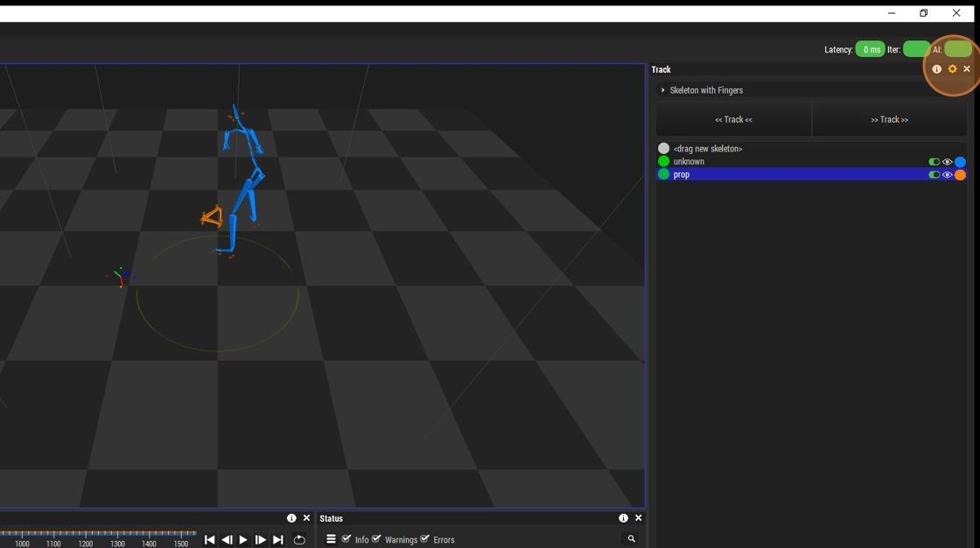Show info for the timeline panel
Screen dimensions: 980x548
pyautogui.click(x=291, y=518)
